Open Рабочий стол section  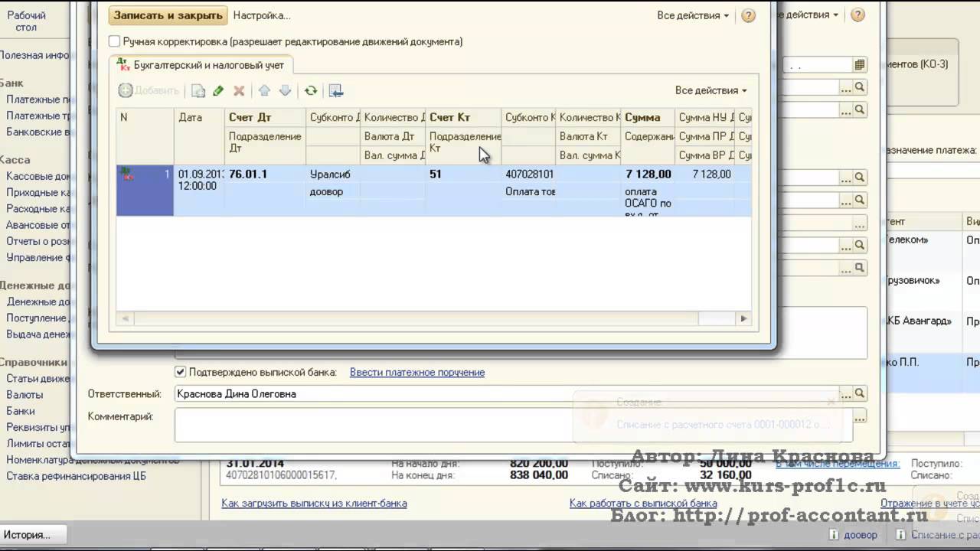click(x=26, y=21)
